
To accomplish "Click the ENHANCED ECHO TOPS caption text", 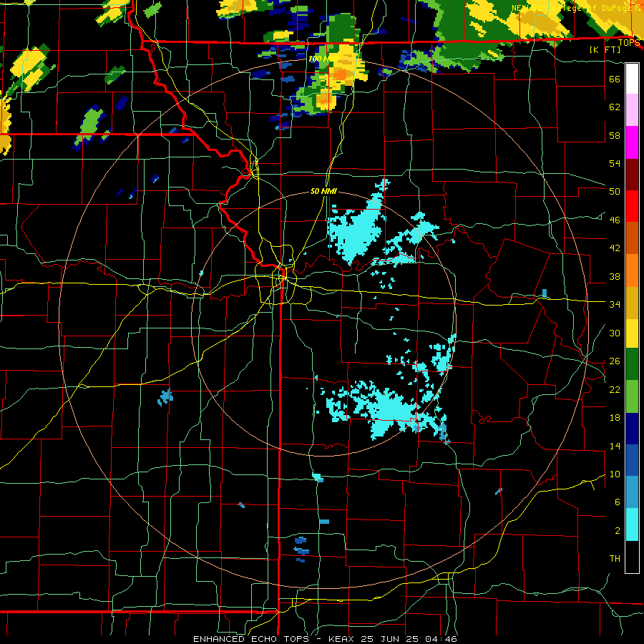I will click(251, 639).
